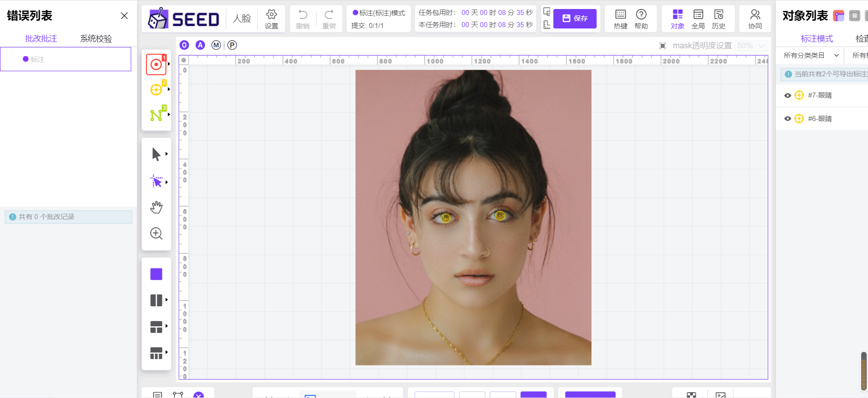Click the SEED logo
This screenshot has height=398, width=868.
(184, 19)
